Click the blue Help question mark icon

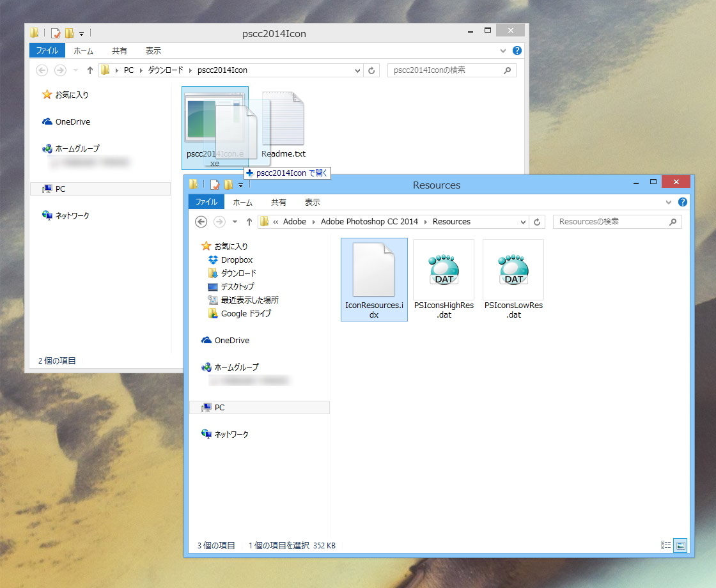tap(682, 201)
